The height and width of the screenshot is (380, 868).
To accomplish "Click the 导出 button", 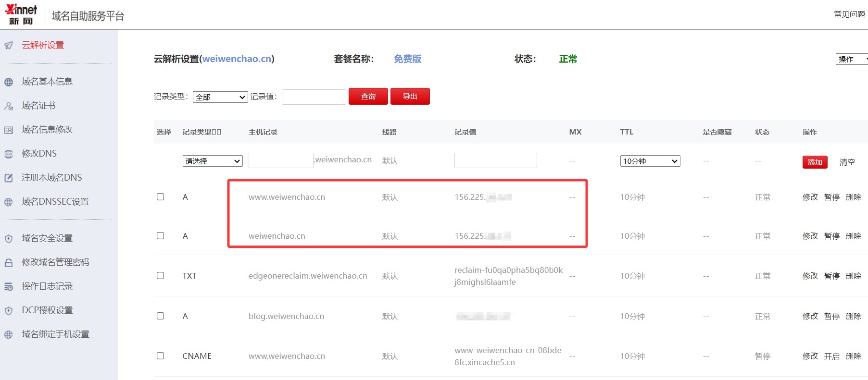I will (x=410, y=96).
